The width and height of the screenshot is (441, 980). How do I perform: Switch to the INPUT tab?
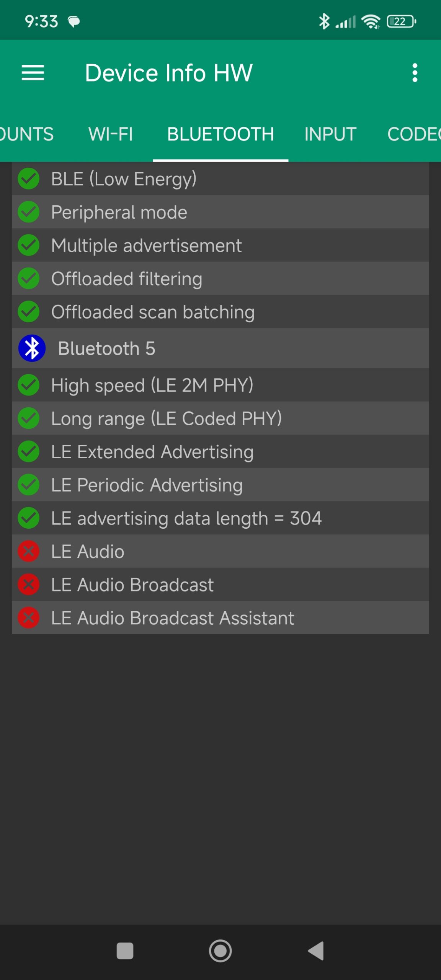pyautogui.click(x=330, y=134)
